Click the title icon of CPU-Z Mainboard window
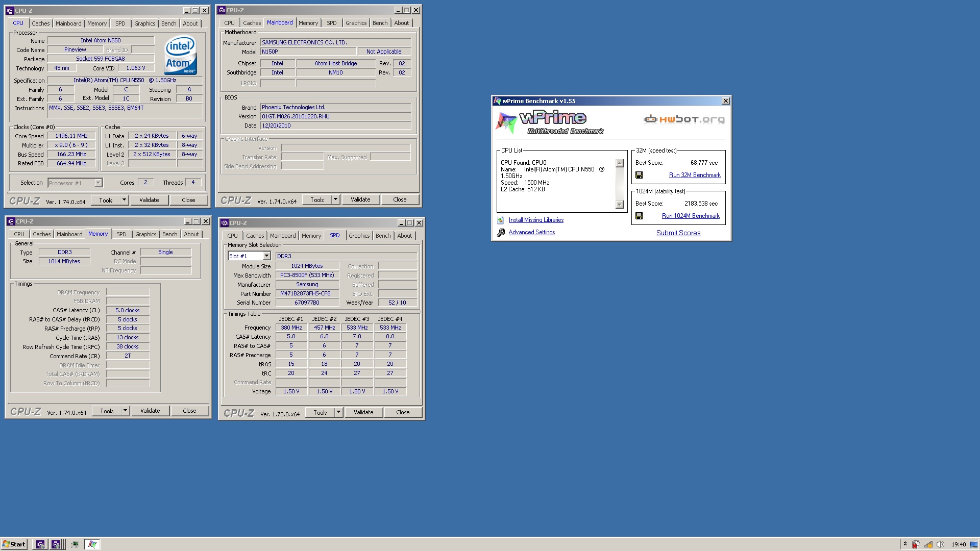 click(x=222, y=10)
